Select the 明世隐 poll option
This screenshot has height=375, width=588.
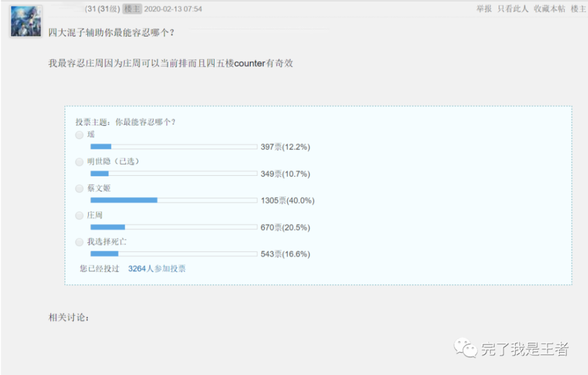[79, 162]
